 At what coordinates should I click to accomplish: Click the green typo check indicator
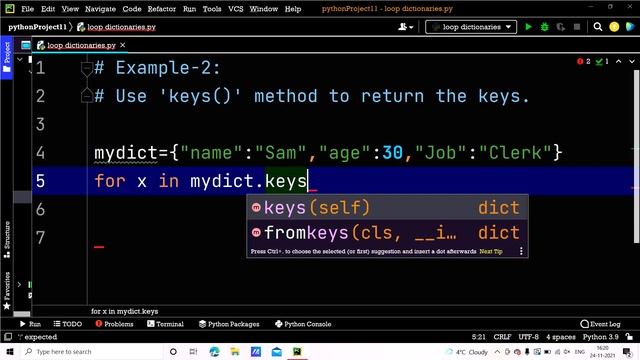[x=602, y=61]
